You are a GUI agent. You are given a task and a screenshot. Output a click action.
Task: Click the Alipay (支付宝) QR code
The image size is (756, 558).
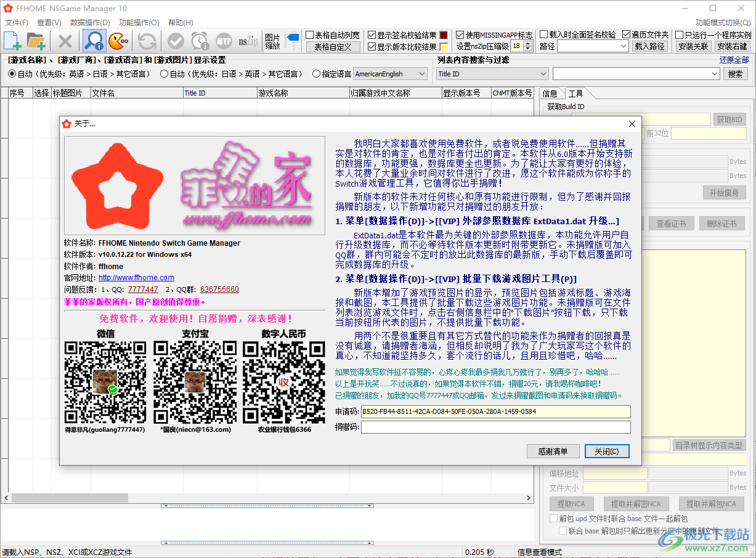point(195,382)
